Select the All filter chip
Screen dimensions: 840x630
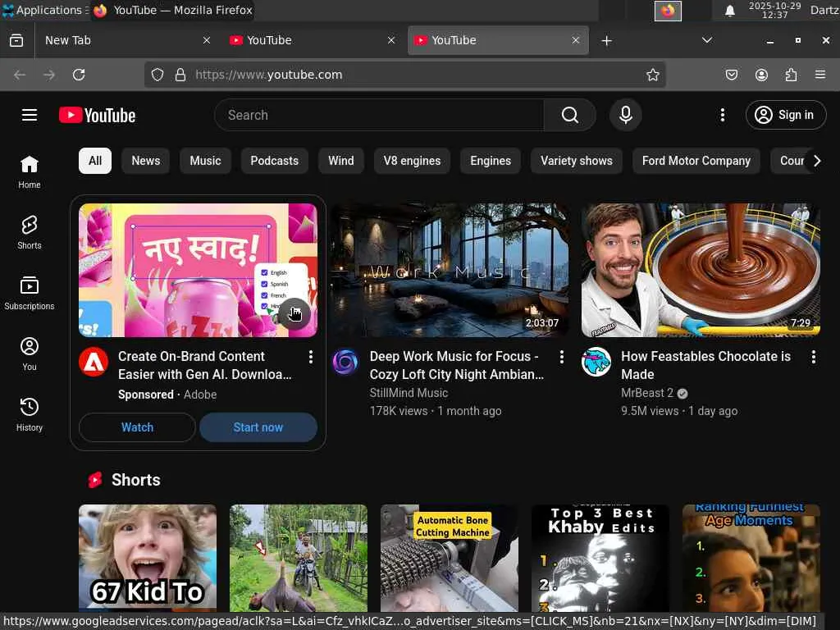(95, 161)
